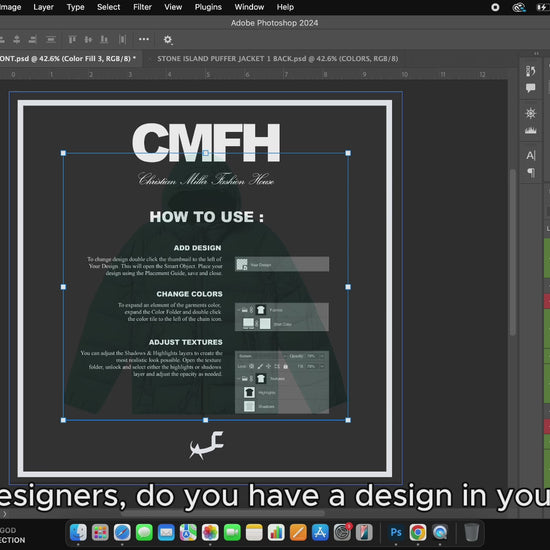Open the Plugins menu

point(208,7)
